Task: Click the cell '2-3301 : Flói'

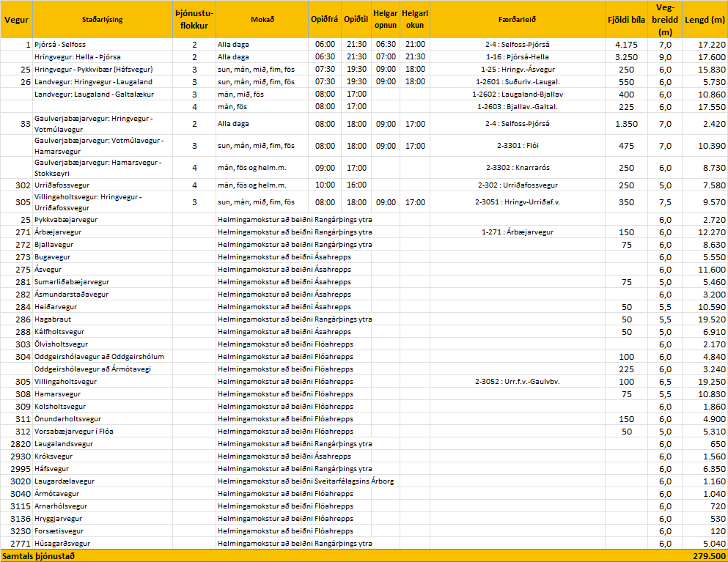Action: 517,146
